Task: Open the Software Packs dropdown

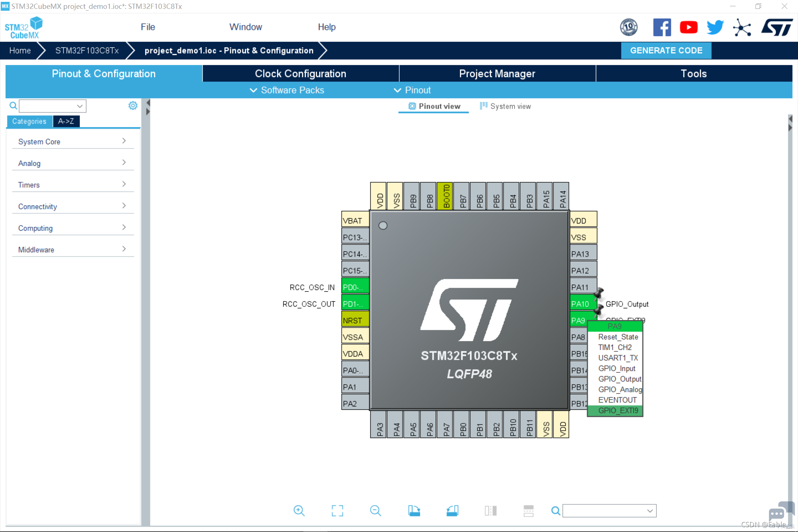Action: point(287,90)
